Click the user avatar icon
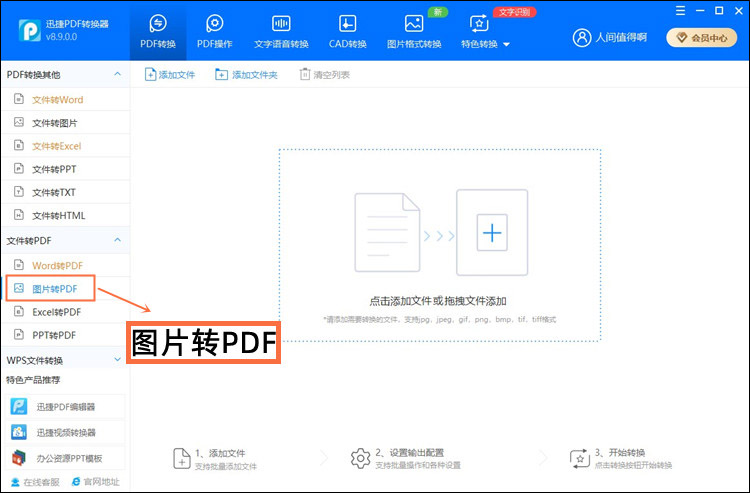 (582, 37)
